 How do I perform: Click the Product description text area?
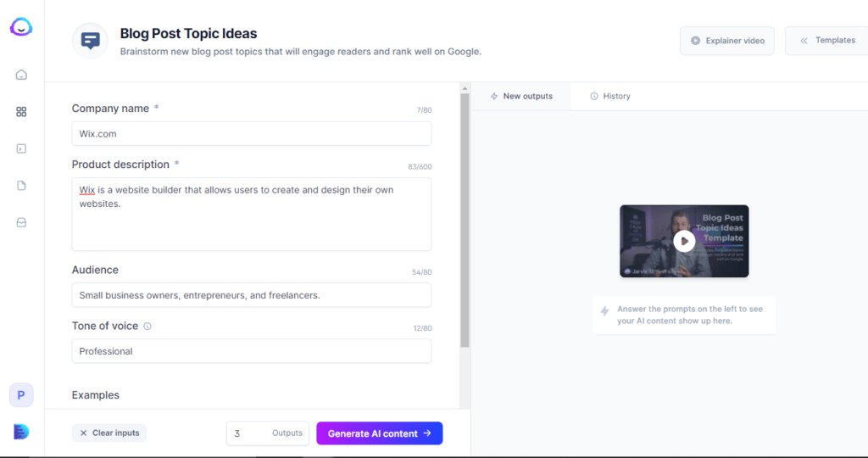coord(251,214)
